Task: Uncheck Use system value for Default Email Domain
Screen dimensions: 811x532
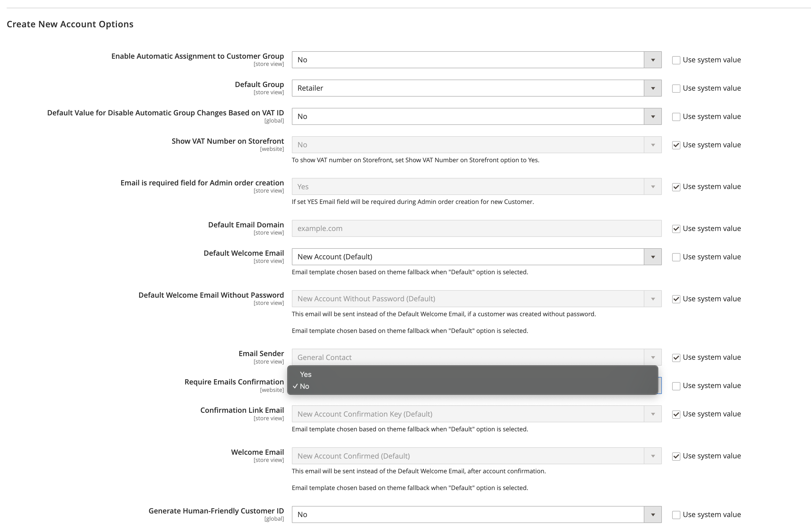Action: [x=676, y=229]
